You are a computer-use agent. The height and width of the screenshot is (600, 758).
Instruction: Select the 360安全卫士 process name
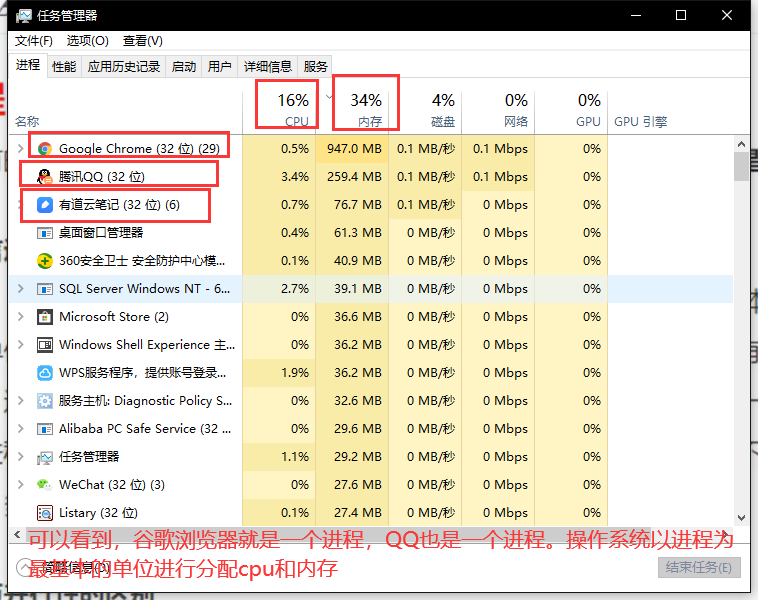tap(142, 261)
